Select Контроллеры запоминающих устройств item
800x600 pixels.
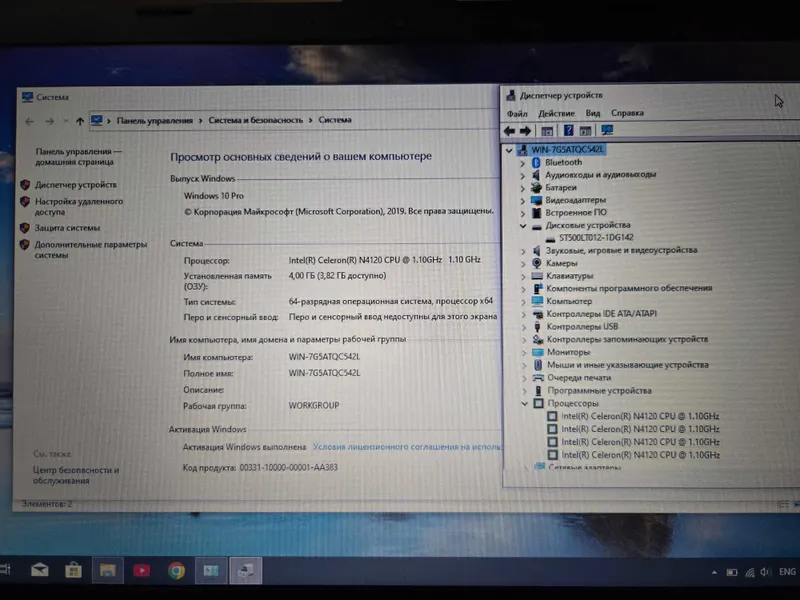627,339
